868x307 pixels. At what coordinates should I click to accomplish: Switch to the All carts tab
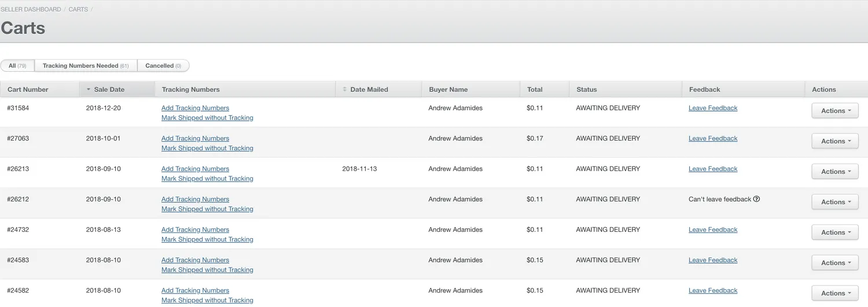(17, 66)
